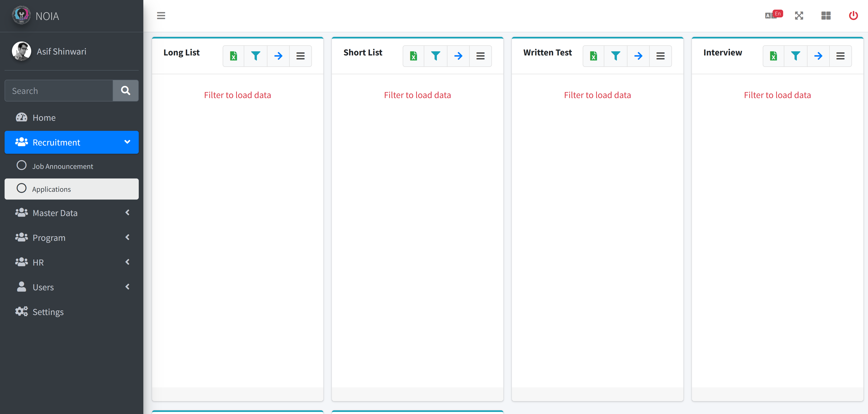The width and height of the screenshot is (868, 414).
Task: Export Long List to Excel
Action: click(x=233, y=56)
